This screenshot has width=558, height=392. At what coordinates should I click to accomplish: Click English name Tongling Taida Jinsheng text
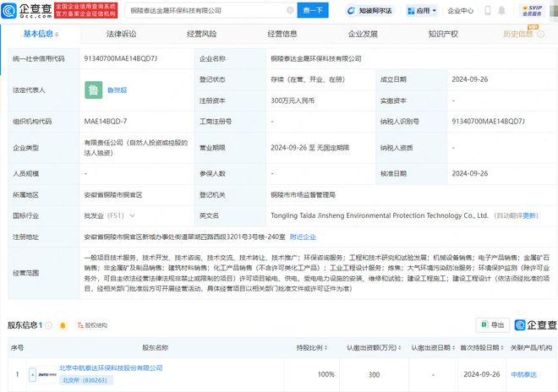(x=380, y=215)
